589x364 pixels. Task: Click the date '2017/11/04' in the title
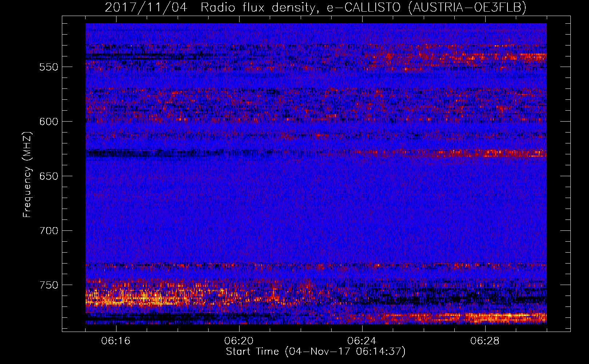146,8
